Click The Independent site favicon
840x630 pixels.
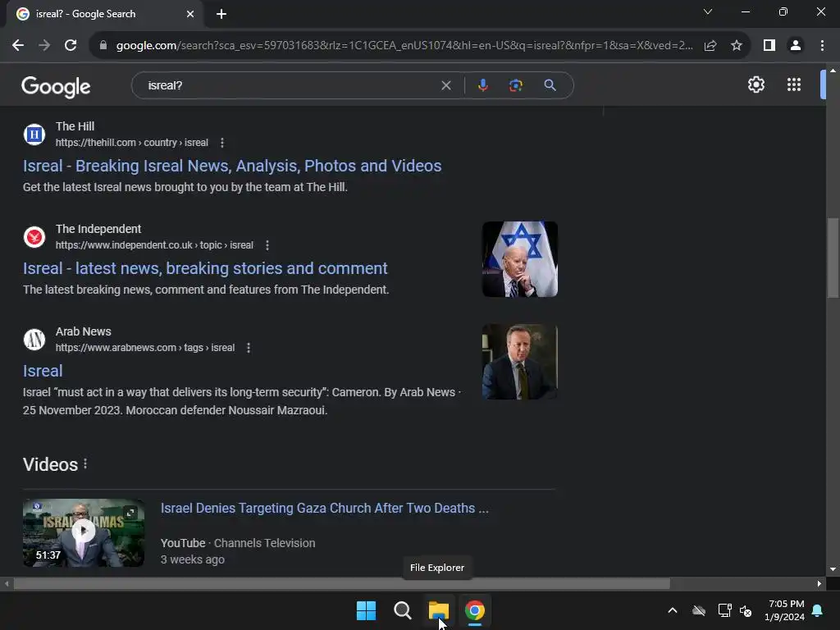click(x=34, y=237)
